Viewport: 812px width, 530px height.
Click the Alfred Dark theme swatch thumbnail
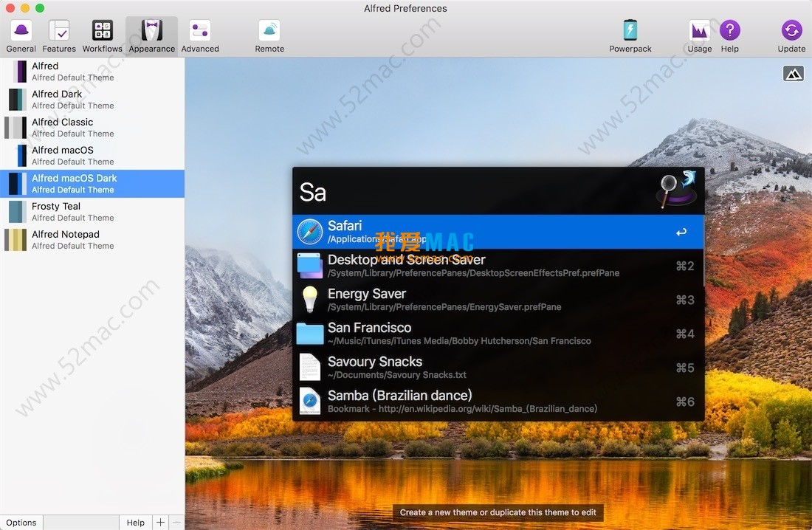pyautogui.click(x=16, y=100)
